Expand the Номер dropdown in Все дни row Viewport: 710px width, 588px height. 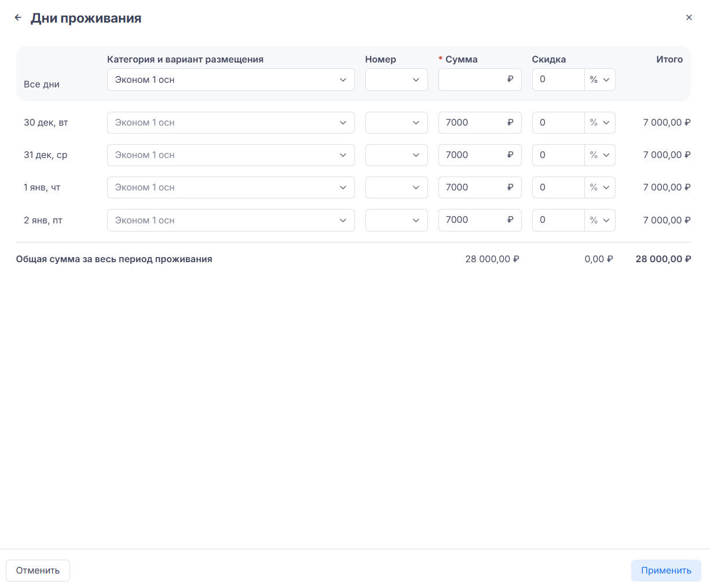pyautogui.click(x=396, y=80)
